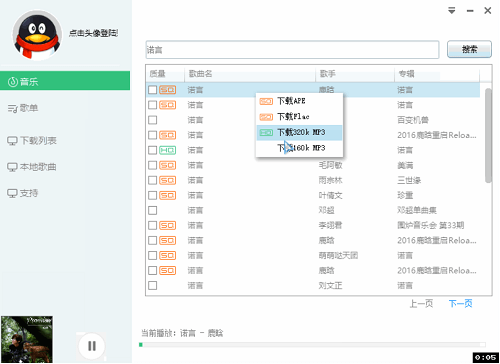Go to previous page via 上一页
The height and width of the screenshot is (364, 500).
421,303
